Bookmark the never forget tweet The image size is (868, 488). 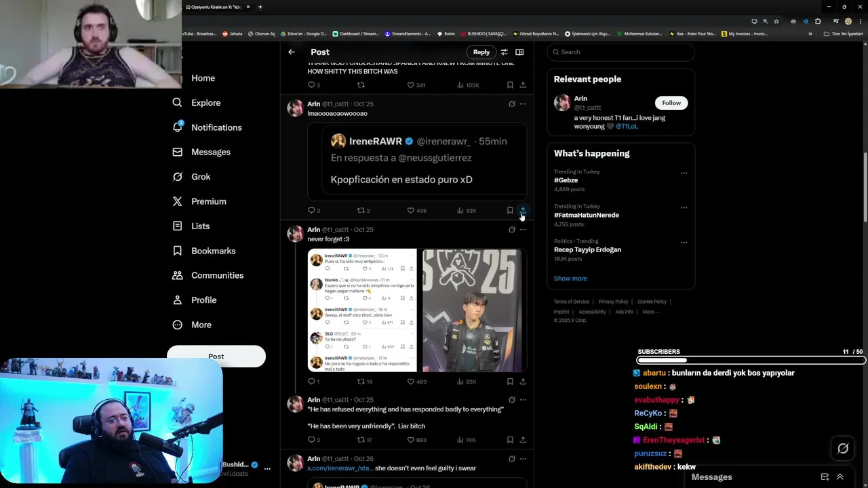[510, 382]
